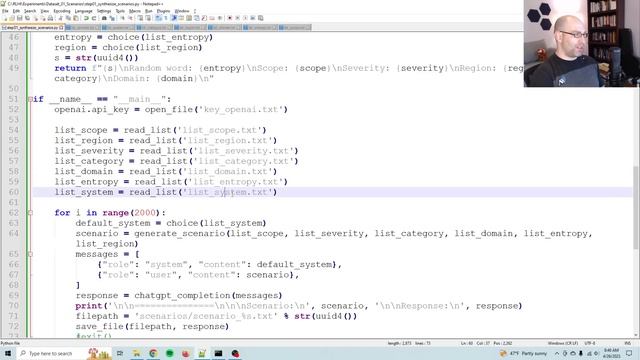
Task: Click 'chatgpt_completion(messages)' on line 69
Action: pos(208,295)
